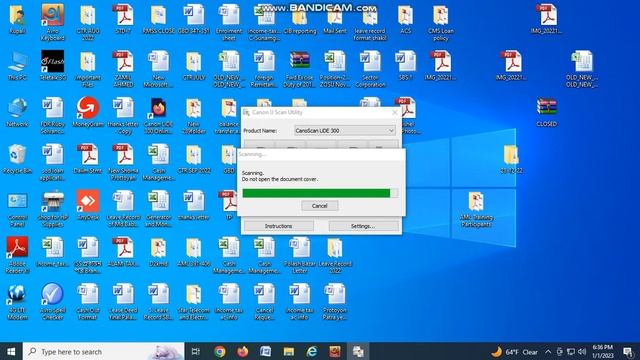Viewport: 640px width, 360px height.
Task: Click the speaker volume tray icon
Action: click(582, 351)
